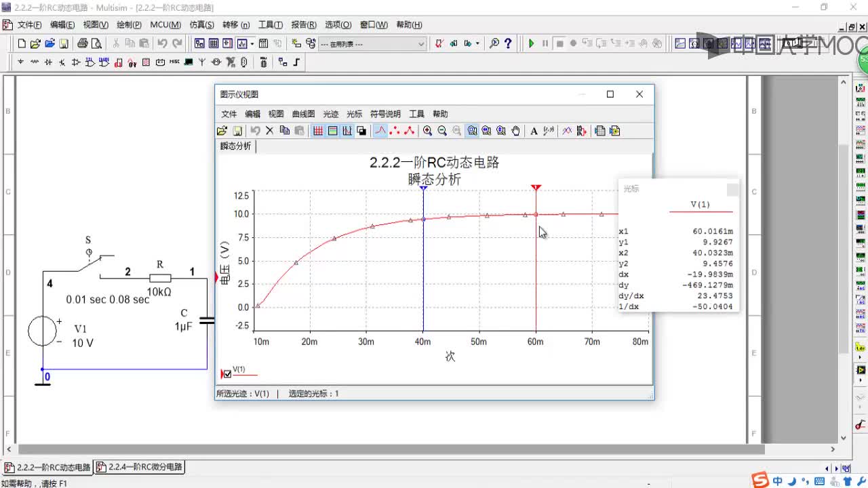Screen dimensions: 868x488
Task: Open the 符号说明 menu in Grapher
Action: [385, 114]
